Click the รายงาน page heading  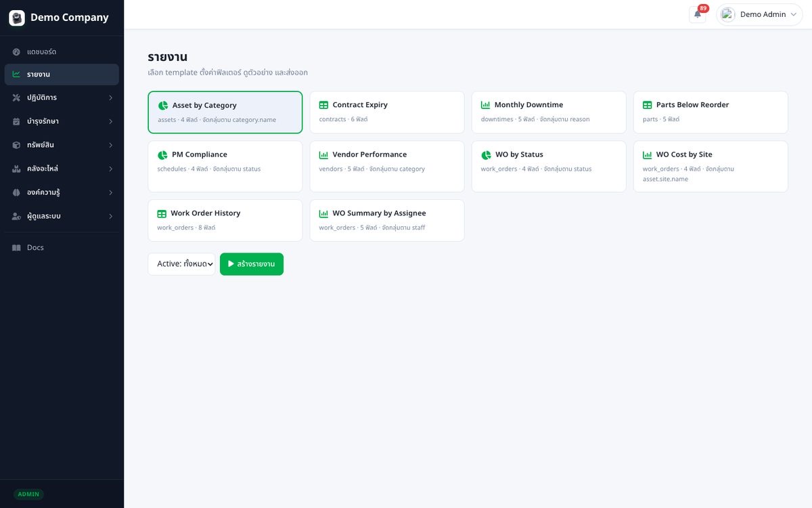click(x=168, y=57)
